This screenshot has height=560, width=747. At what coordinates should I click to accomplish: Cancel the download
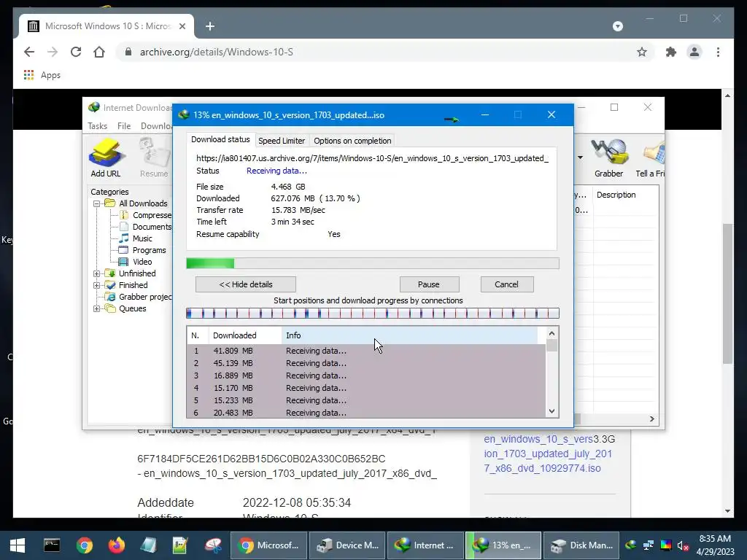click(x=506, y=284)
